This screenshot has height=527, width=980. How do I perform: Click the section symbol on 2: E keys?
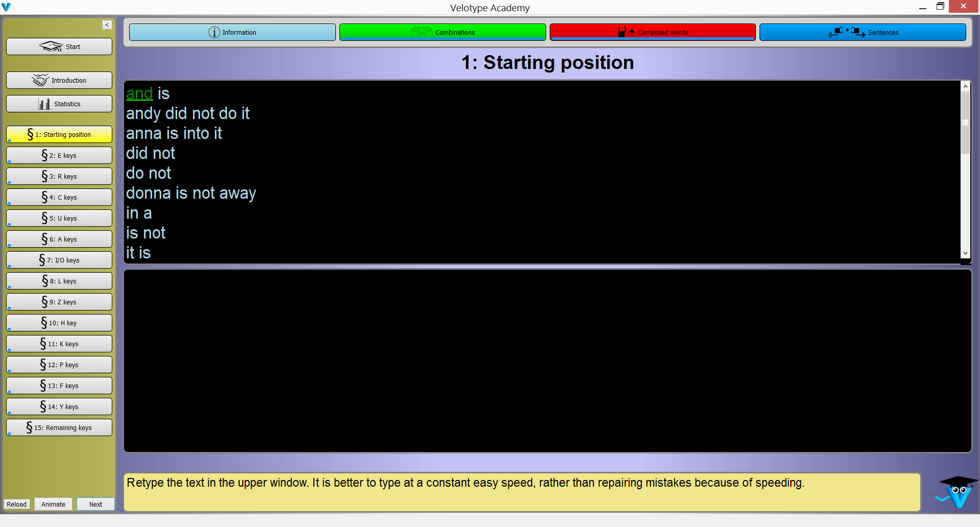[45, 155]
